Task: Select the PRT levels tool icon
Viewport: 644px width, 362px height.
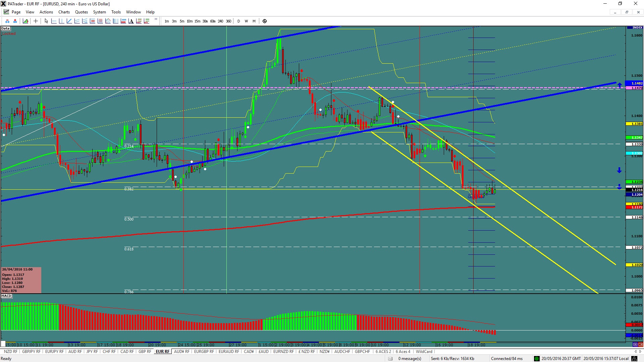Action: tap(139, 21)
